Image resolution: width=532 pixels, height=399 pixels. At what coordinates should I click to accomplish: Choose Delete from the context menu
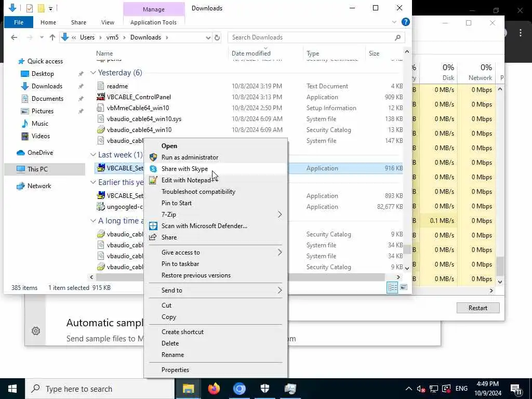(170, 343)
